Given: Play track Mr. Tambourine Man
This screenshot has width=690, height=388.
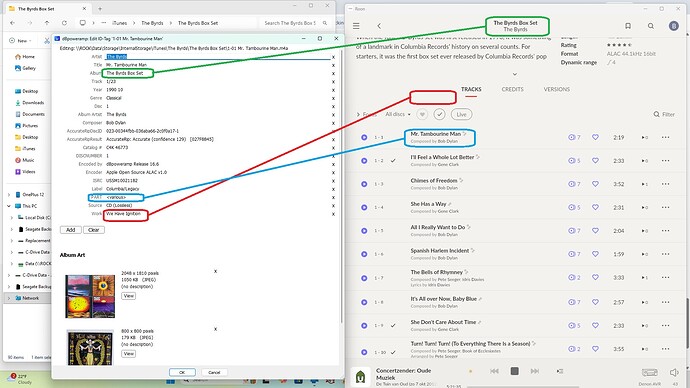Looking at the screenshot, I should point(364,137).
